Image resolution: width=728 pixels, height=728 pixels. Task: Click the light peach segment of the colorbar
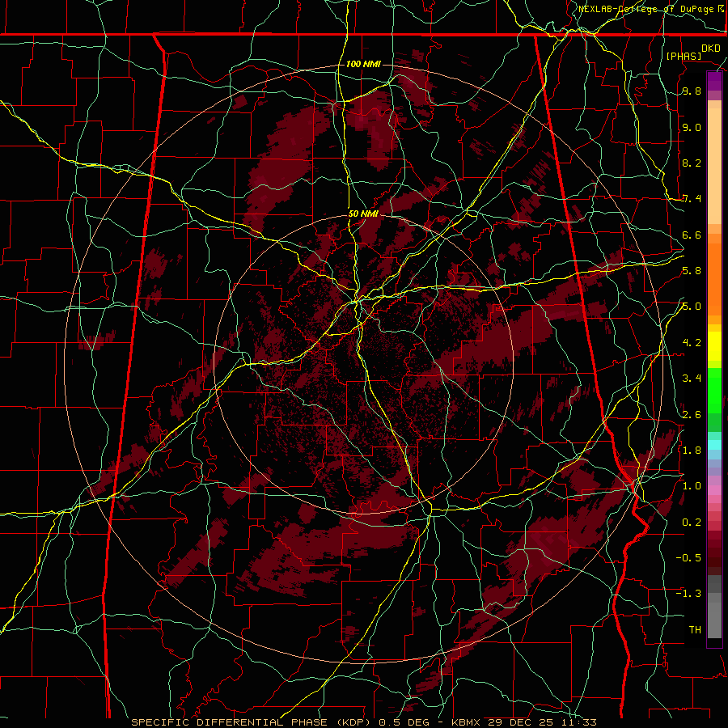[x=714, y=167]
